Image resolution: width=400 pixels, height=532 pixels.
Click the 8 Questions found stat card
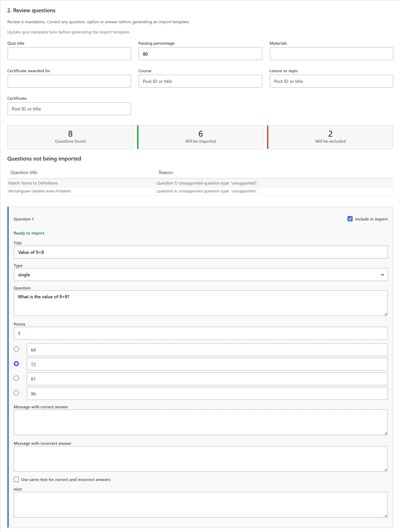tap(70, 137)
